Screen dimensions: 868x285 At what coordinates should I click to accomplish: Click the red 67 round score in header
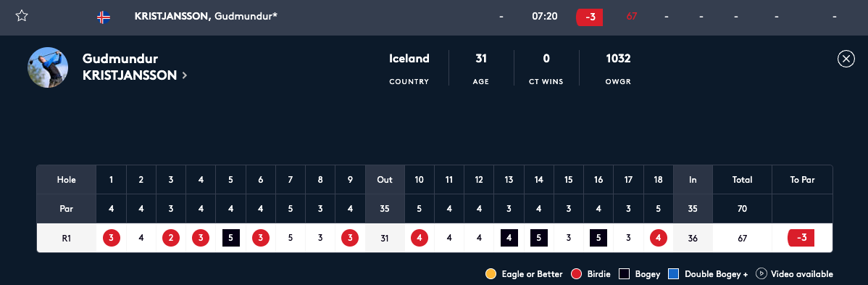coord(632,17)
